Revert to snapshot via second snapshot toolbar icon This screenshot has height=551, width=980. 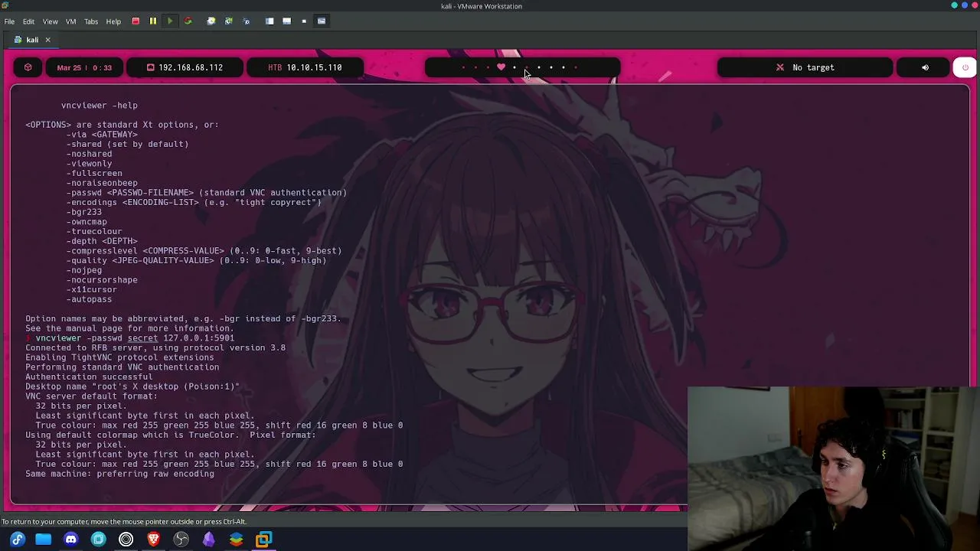(228, 21)
